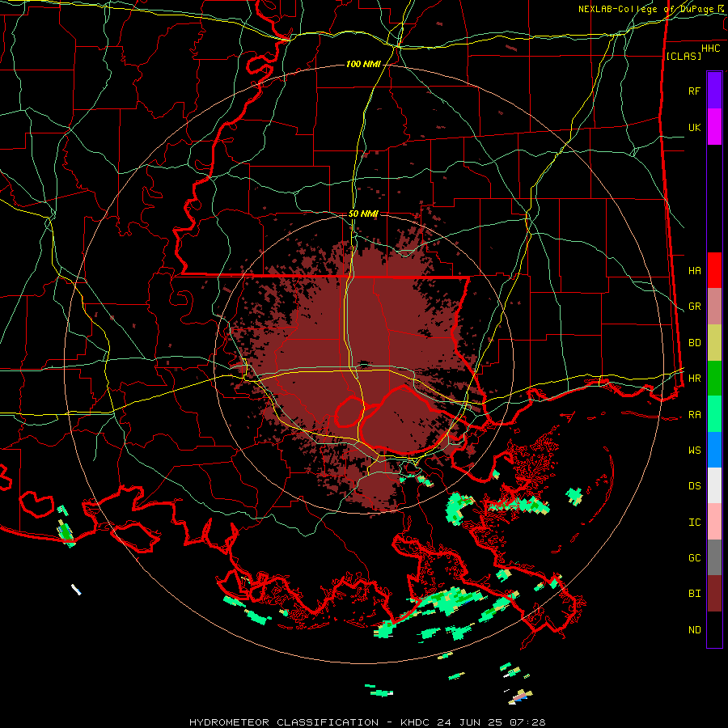Screen dimensions: 728x728
Task: Click the IC legend label
Action: [x=694, y=523]
